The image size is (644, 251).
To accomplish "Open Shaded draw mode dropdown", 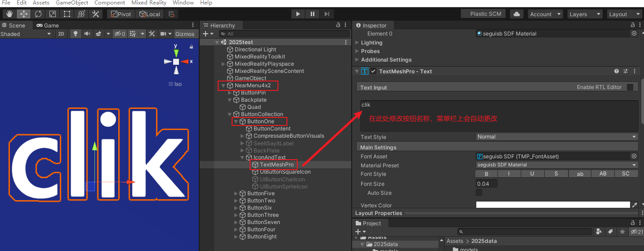I will (26, 34).
